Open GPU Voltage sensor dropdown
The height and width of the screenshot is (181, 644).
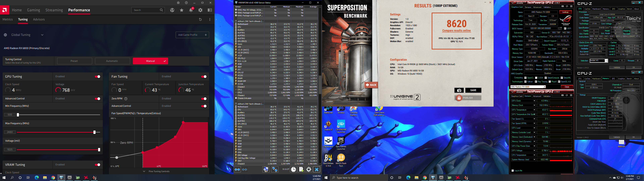[534, 150]
